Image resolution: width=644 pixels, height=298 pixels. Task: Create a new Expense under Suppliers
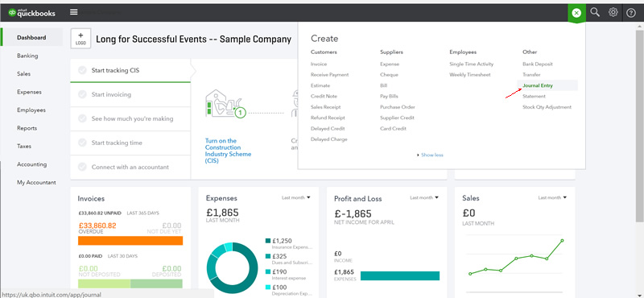(x=390, y=64)
